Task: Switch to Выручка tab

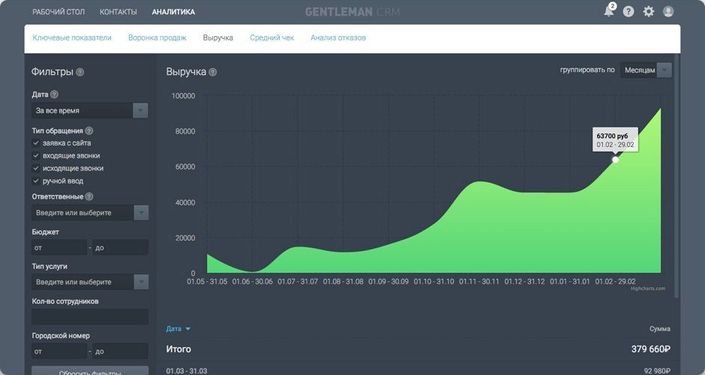Action: (x=218, y=38)
